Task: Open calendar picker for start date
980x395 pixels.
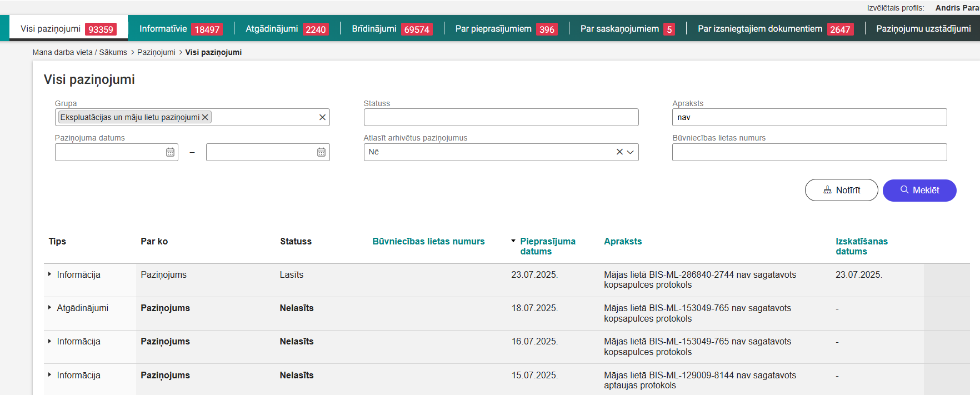Action: point(170,152)
